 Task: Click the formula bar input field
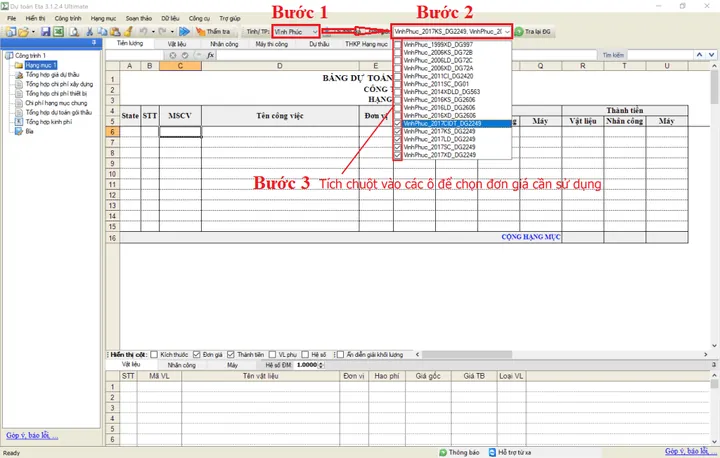coord(408,55)
